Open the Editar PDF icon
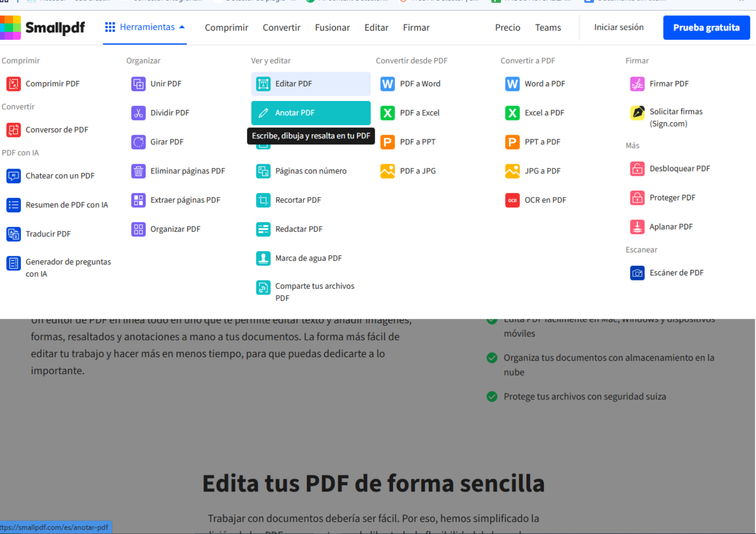756x534 pixels. 263,84
